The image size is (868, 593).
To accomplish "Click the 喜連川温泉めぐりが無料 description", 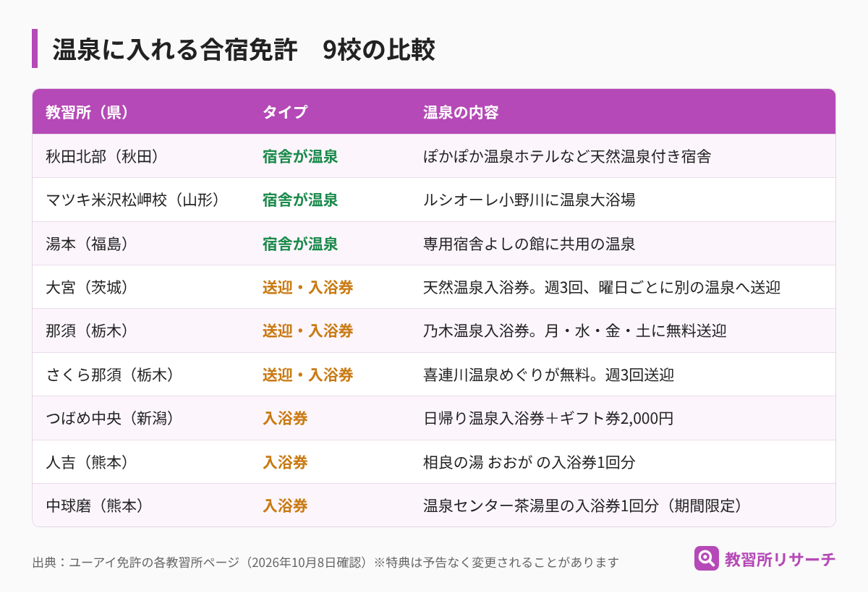I will pyautogui.click(x=548, y=375).
